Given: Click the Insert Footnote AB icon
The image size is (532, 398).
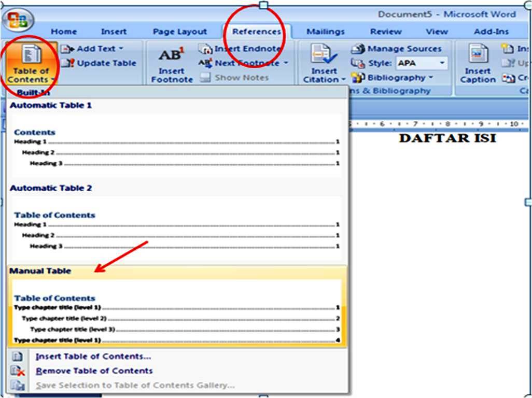Looking at the screenshot, I should pyautogui.click(x=171, y=54).
